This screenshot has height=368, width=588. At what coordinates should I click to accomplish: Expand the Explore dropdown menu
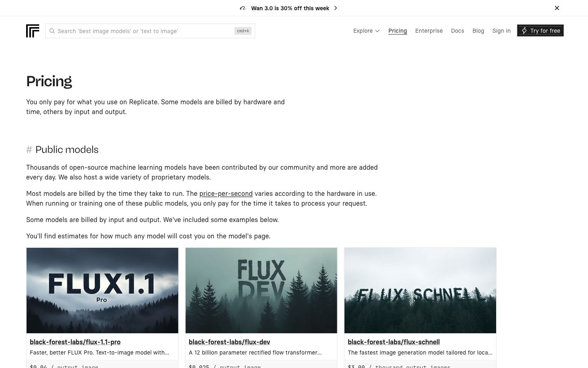click(x=366, y=31)
